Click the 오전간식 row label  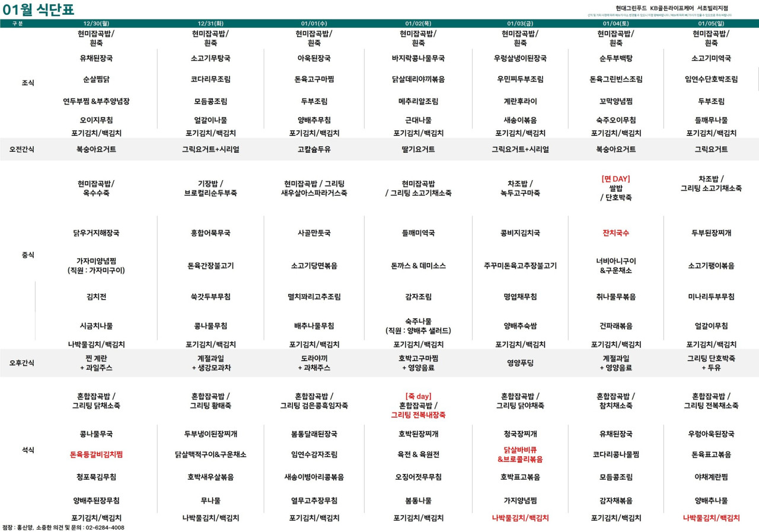tap(22, 149)
